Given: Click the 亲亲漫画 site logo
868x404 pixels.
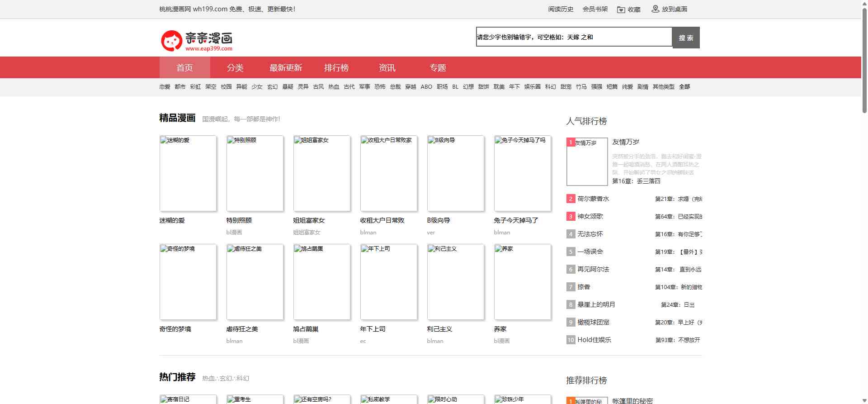Looking at the screenshot, I should tap(197, 41).
